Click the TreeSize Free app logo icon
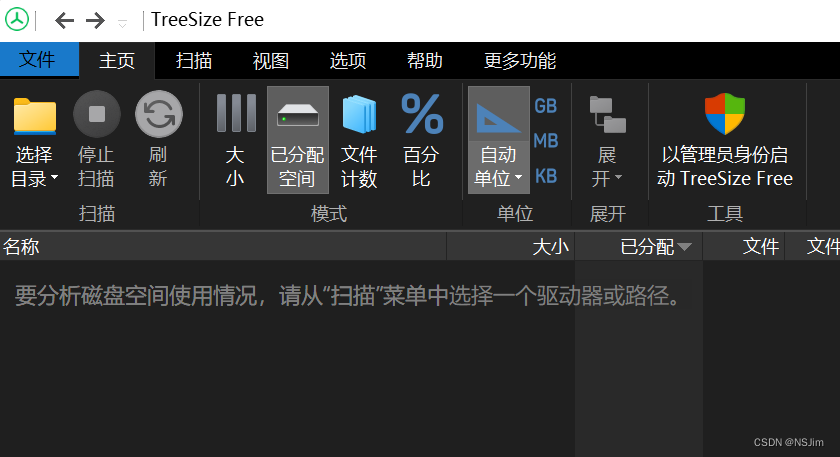The width and height of the screenshot is (840, 457). click(x=17, y=20)
